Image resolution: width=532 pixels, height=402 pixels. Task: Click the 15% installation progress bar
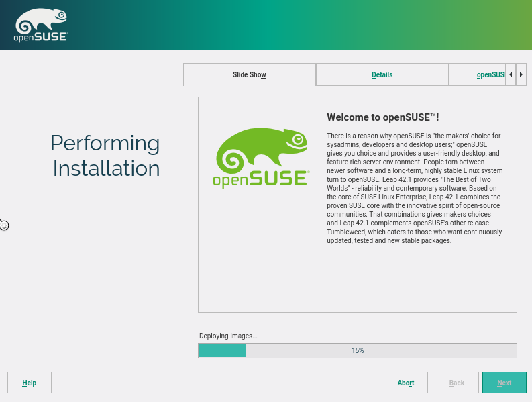(358, 350)
